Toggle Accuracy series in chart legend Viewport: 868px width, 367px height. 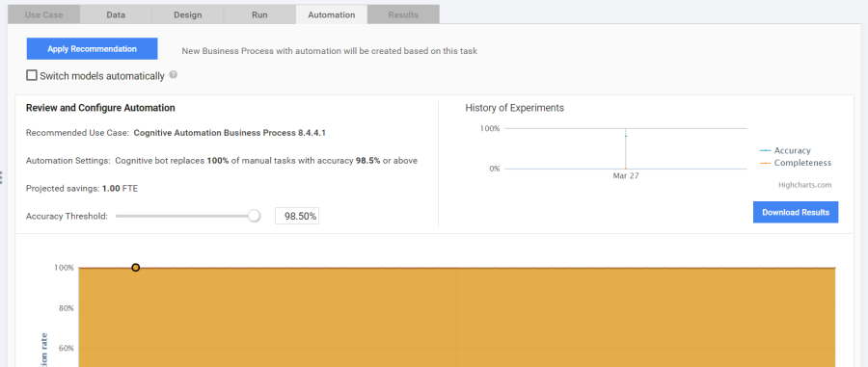point(785,150)
